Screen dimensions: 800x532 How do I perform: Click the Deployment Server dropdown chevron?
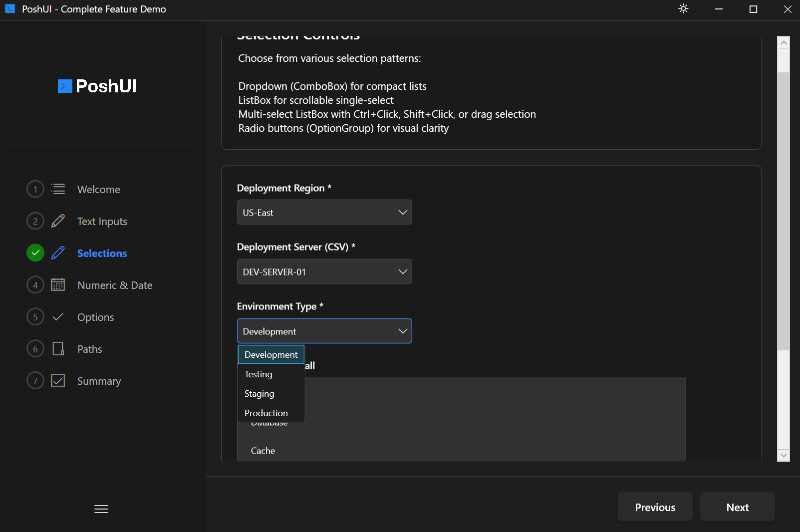point(403,271)
